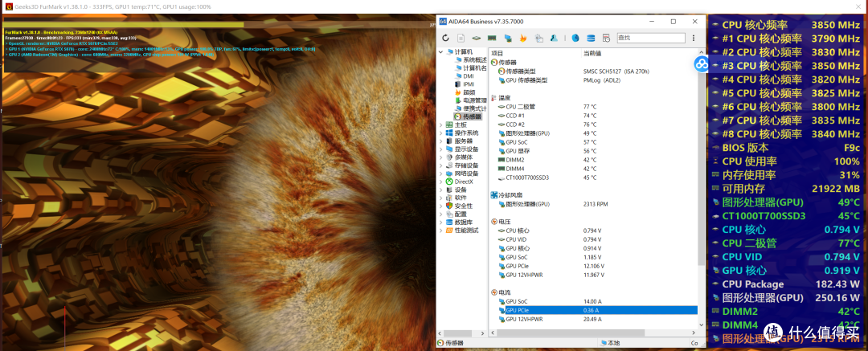Expand the DirectX tree node

click(441, 182)
